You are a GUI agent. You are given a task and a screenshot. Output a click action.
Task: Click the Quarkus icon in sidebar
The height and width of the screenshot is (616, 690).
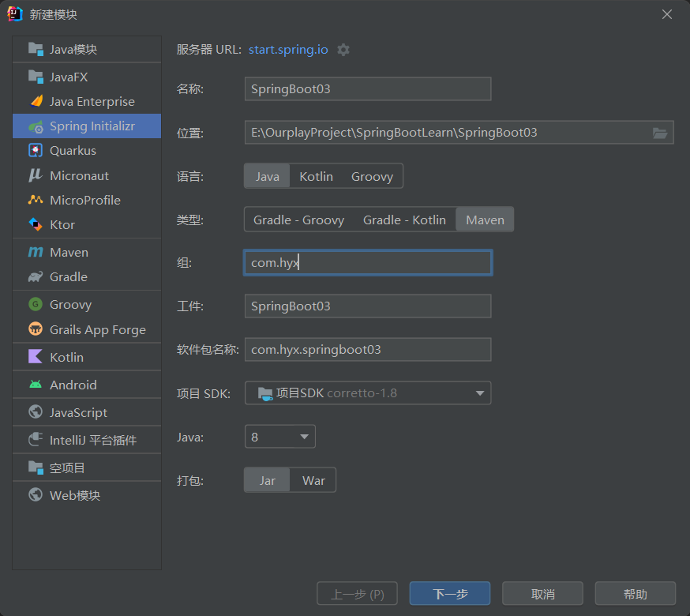pyautogui.click(x=36, y=151)
